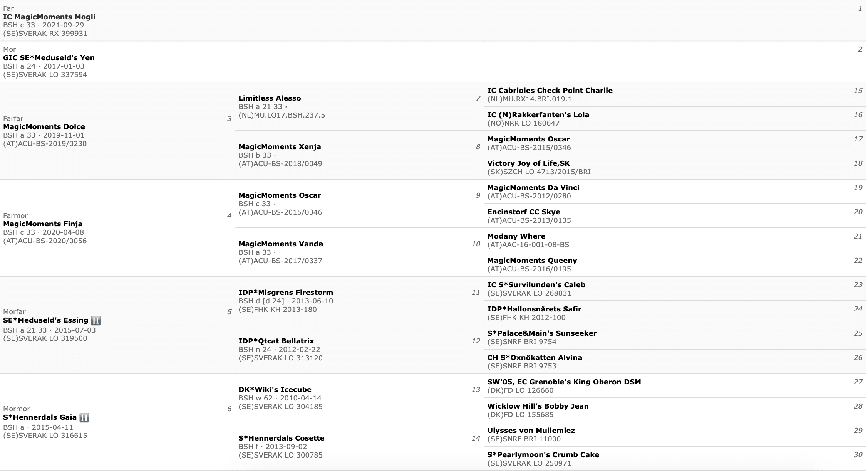
Task: Select S*Pearlymoon's Crumb Cake
Action: (543, 455)
